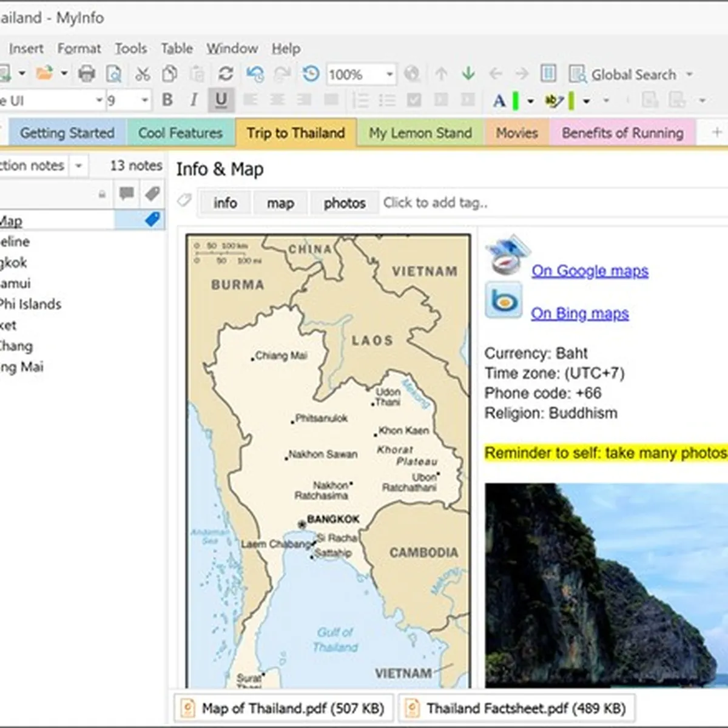Click the Copy icon in toolbar
The image size is (728, 728).
tap(170, 74)
